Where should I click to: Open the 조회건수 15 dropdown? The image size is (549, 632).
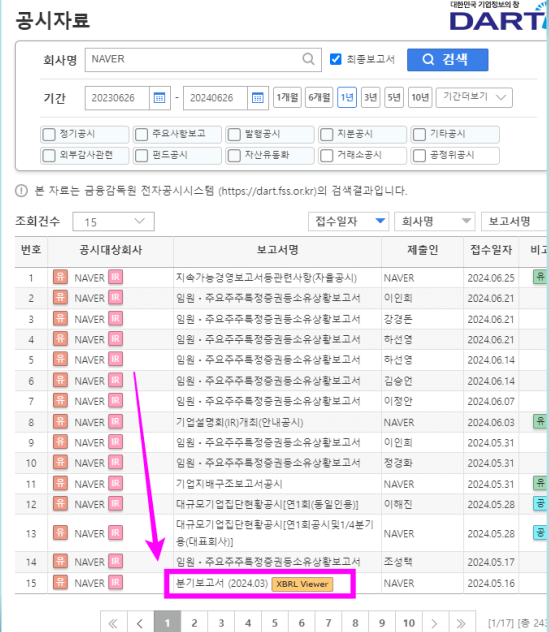113,222
